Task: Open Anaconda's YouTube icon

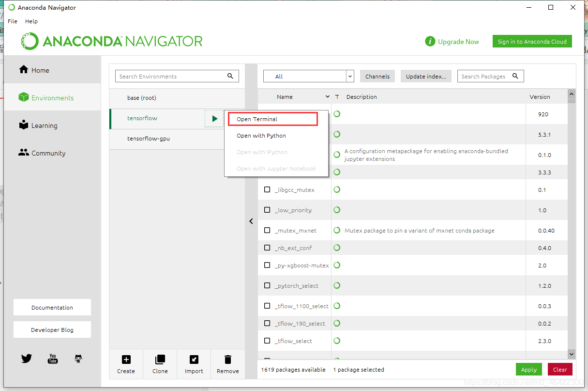Action: 53,359
